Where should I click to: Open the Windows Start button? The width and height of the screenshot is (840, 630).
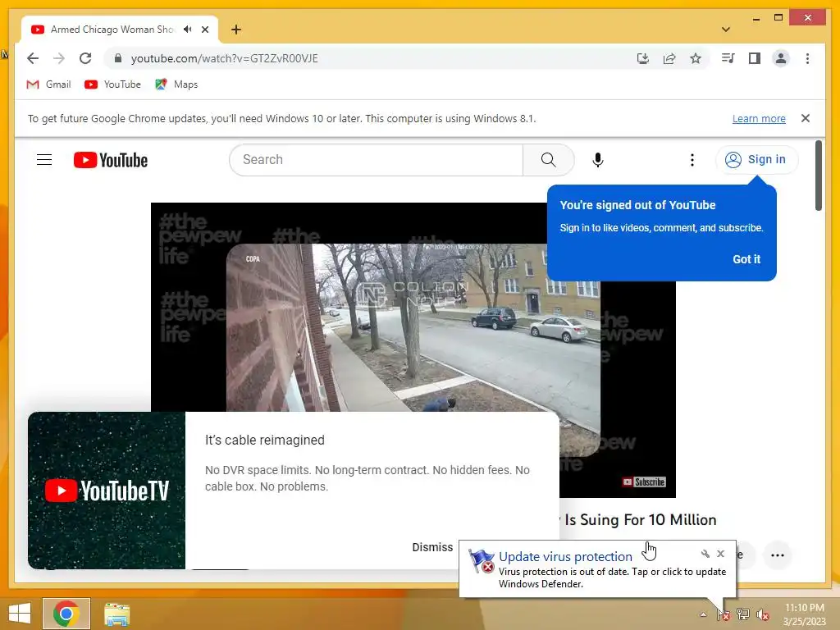20,614
